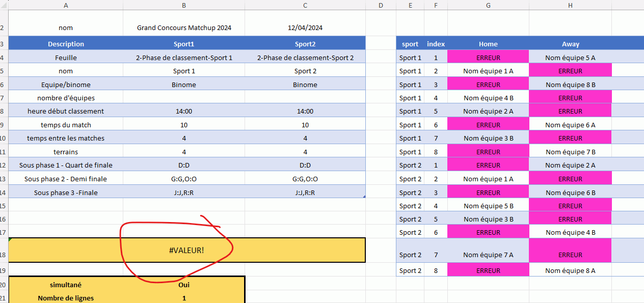Click the Sous phase 1 - Quart de finale cell

point(66,165)
